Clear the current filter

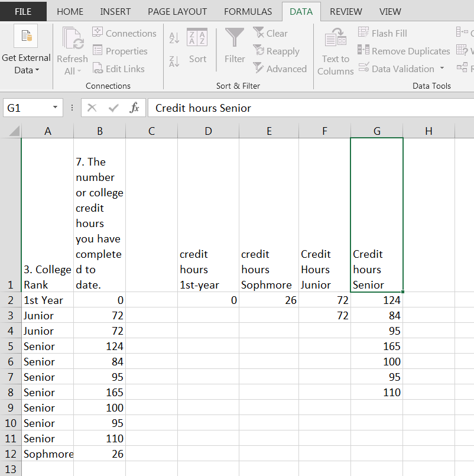(x=270, y=33)
